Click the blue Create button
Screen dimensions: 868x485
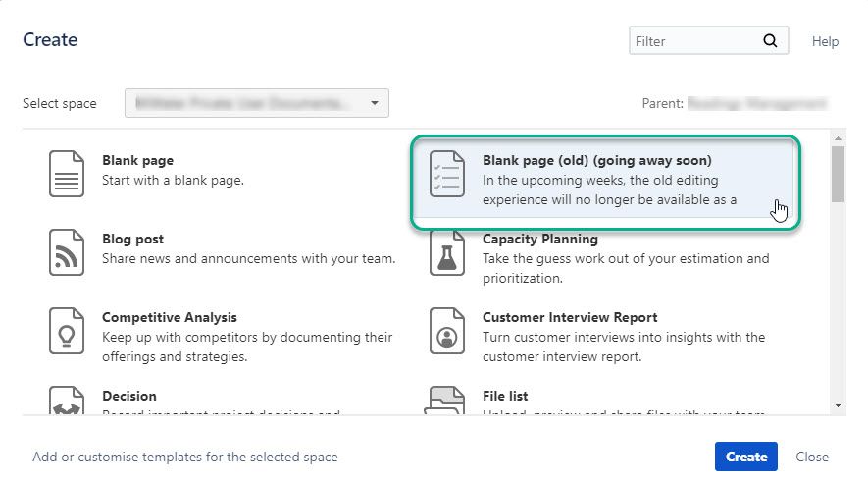point(745,457)
